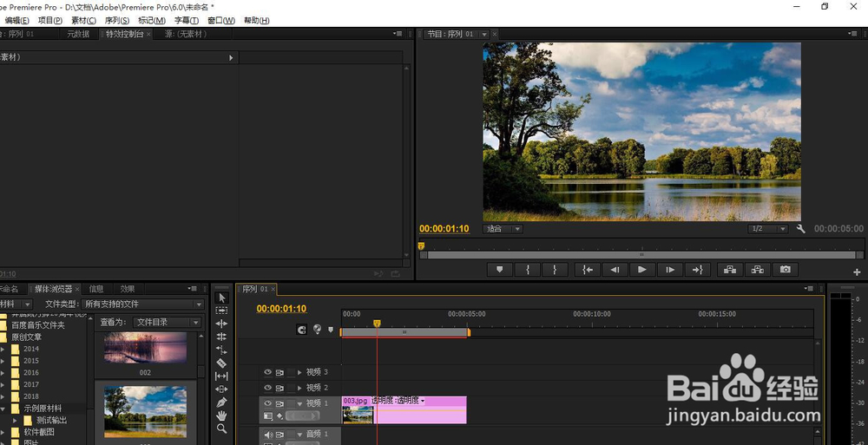868x445 pixels.
Task: Click timeline zoom scroll bar
Action: [x=404, y=332]
